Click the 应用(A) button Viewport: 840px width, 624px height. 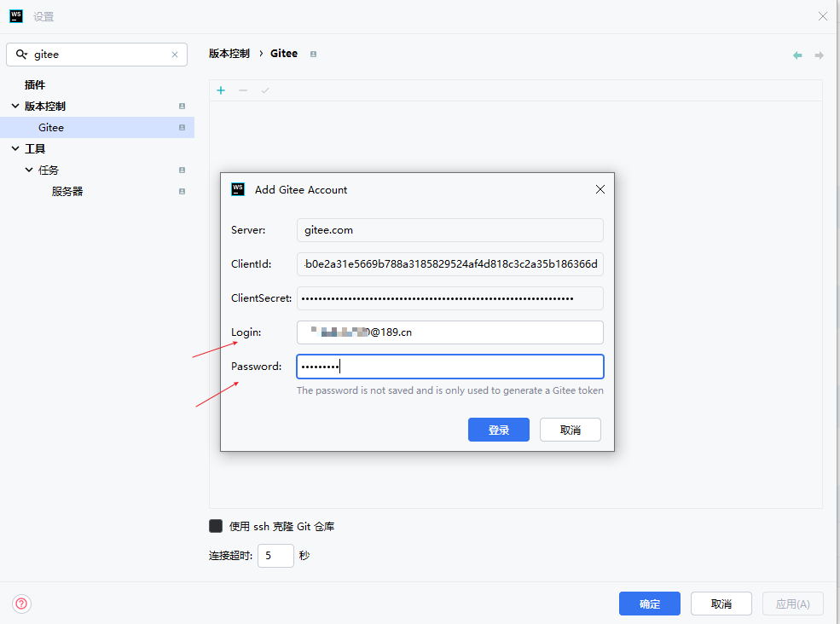pyautogui.click(x=793, y=604)
